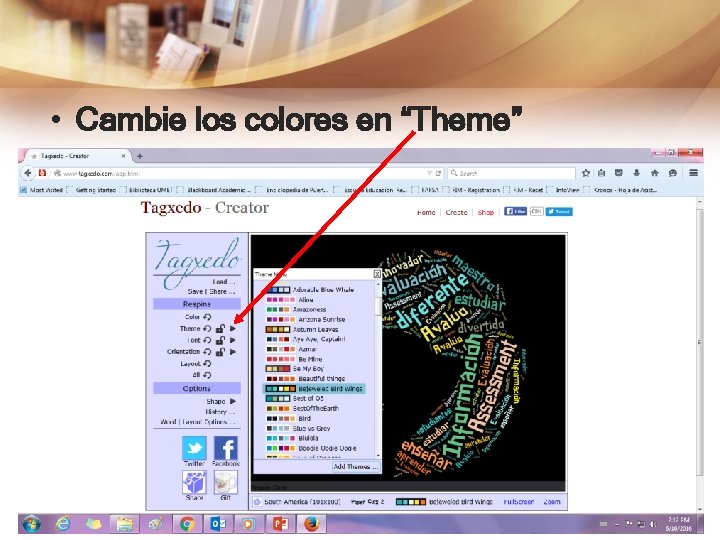The width and height of the screenshot is (720, 540).
Task: Open Word | Layout Options...
Action: point(197,422)
